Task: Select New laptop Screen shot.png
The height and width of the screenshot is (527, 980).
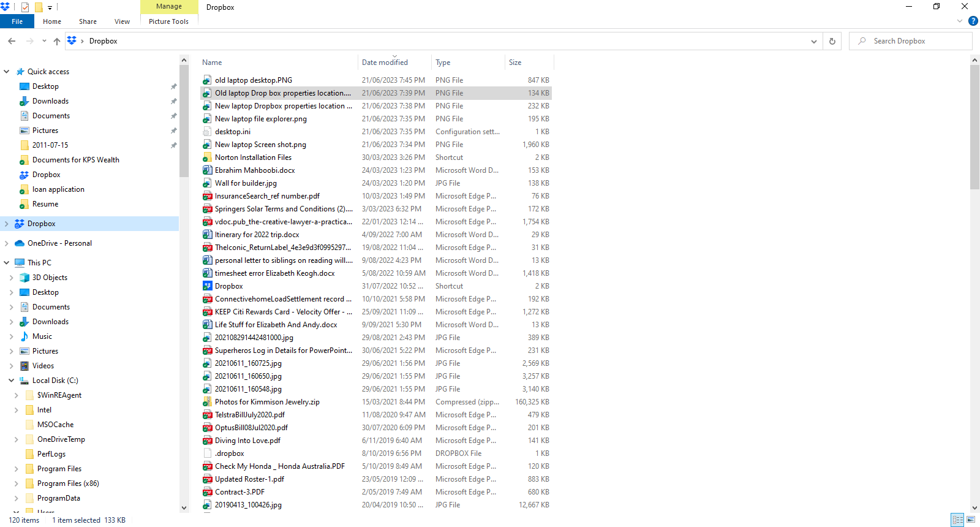Action: point(260,145)
